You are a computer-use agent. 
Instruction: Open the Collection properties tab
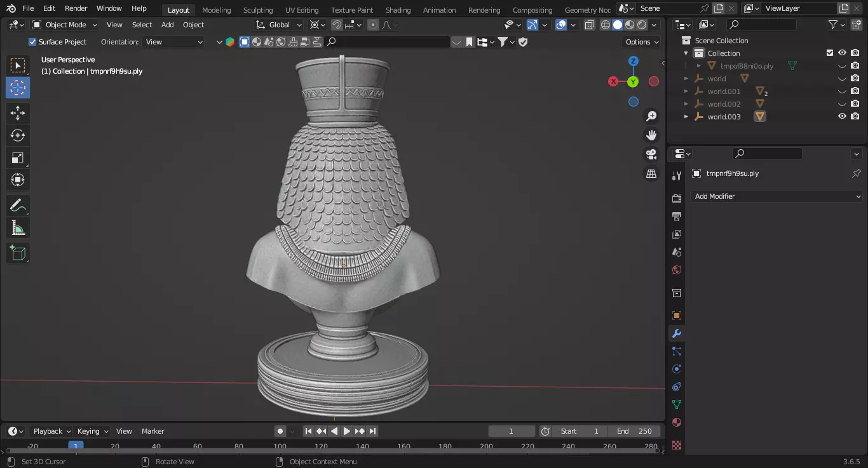677,293
